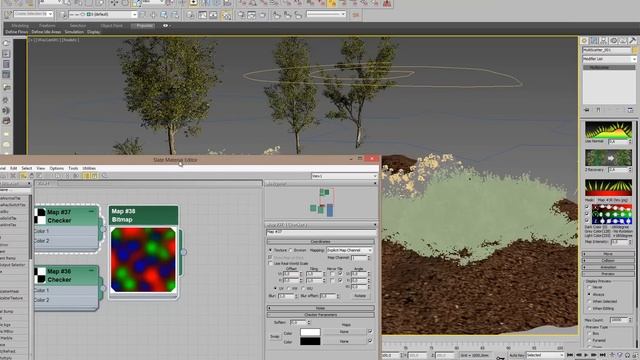Screen dimensions: 640x360
Task: Open the Modifier List dropdown
Action: click(x=609, y=59)
